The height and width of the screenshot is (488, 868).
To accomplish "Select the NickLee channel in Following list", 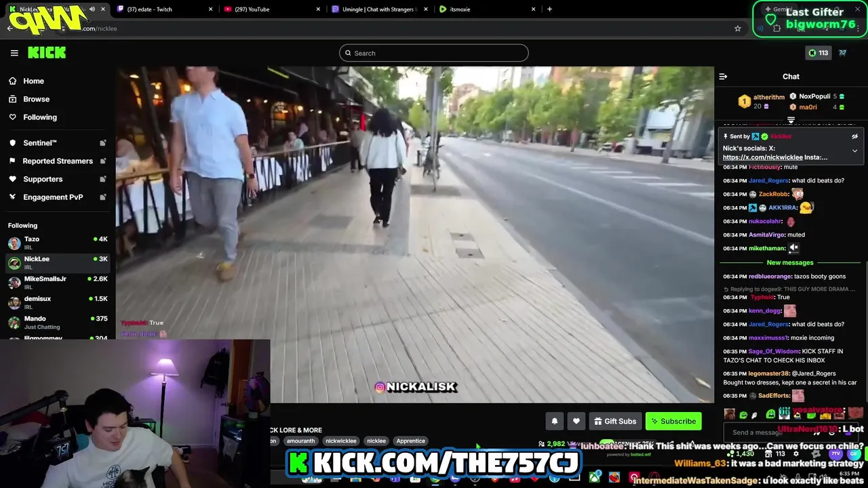I will point(58,262).
